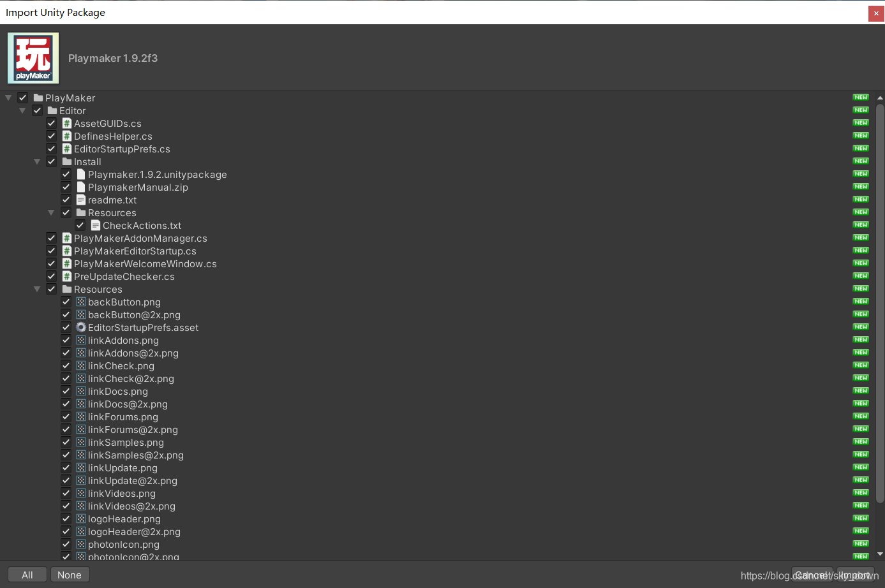Click the EditorStartupPrefs.asset gear icon
The width and height of the screenshot is (885, 588).
pos(81,327)
